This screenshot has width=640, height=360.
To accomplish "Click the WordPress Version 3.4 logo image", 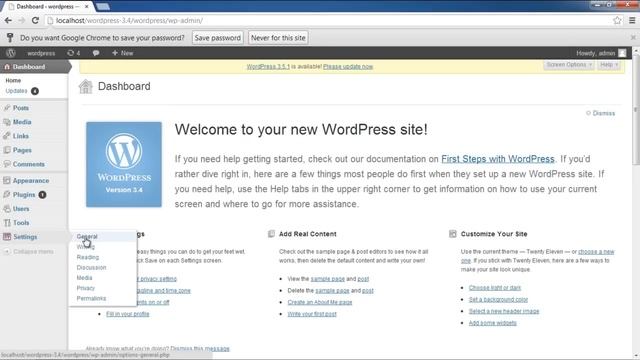I will (x=124, y=164).
